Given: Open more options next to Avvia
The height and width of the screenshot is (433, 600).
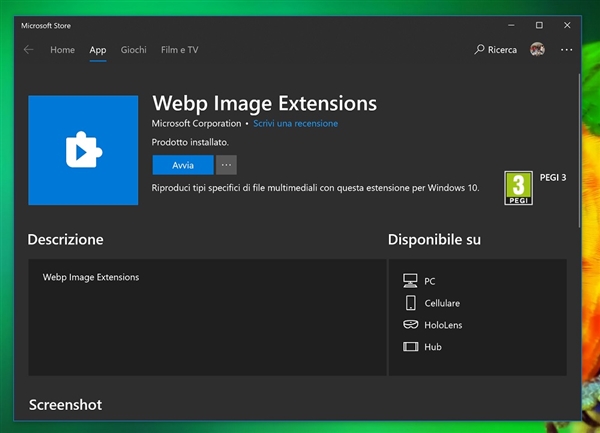Looking at the screenshot, I should coord(226,165).
